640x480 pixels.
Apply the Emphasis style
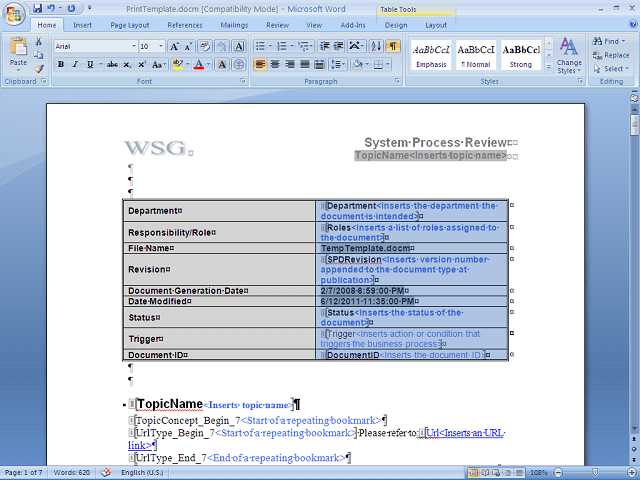(431, 56)
